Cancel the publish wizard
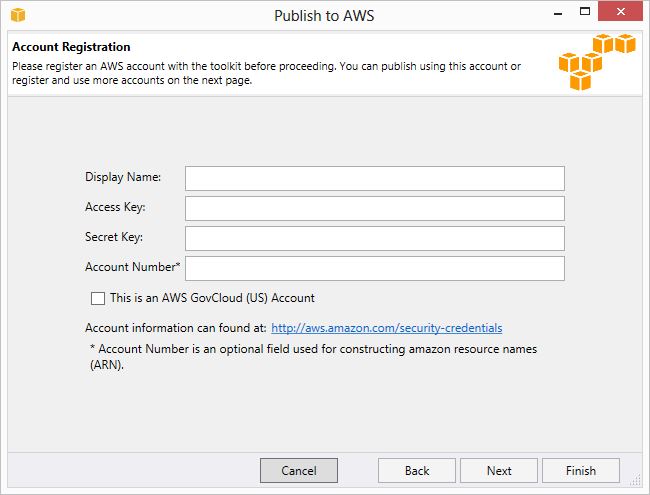Viewport: 650px width, 495px height. point(298,471)
